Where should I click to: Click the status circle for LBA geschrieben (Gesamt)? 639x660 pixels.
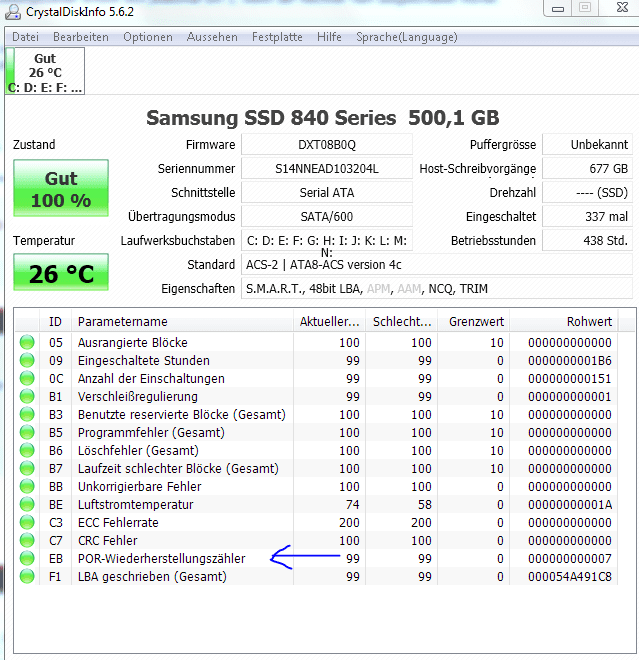[x=27, y=576]
